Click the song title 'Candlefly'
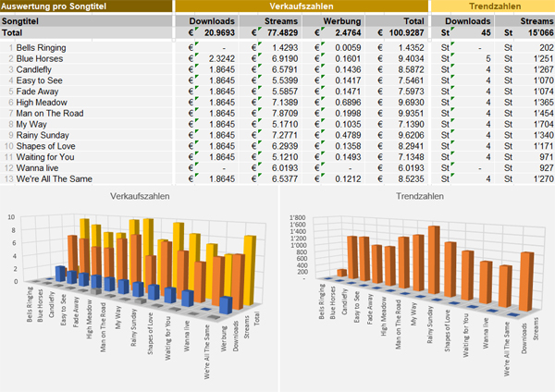555x392 pixels. pos(34,69)
